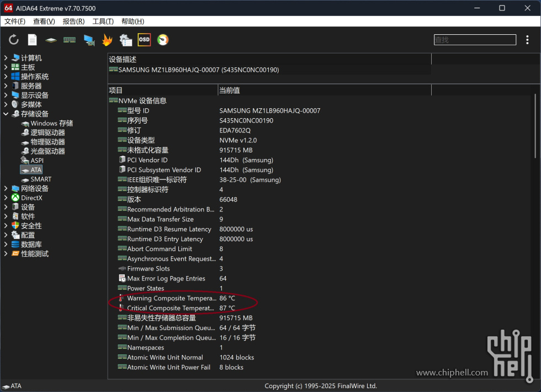Click the 数据库 database icon in tree

point(15,244)
